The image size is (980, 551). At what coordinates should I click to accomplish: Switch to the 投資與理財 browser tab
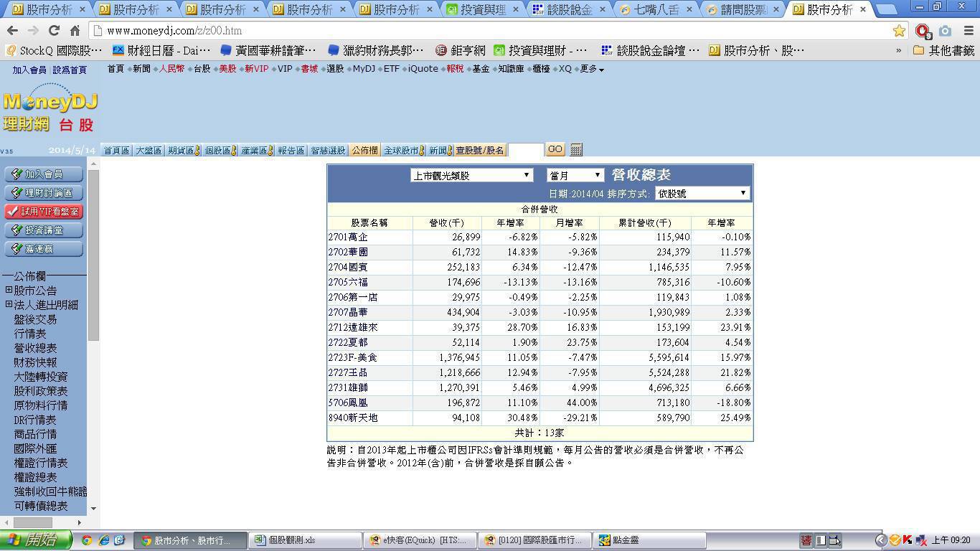tap(483, 10)
